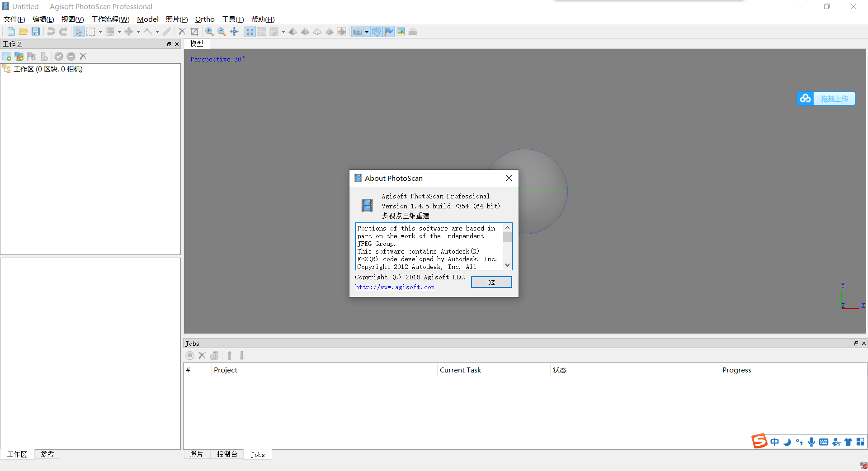Switch to the 参考 tab
This screenshot has width=868, height=471.
pos(47,454)
